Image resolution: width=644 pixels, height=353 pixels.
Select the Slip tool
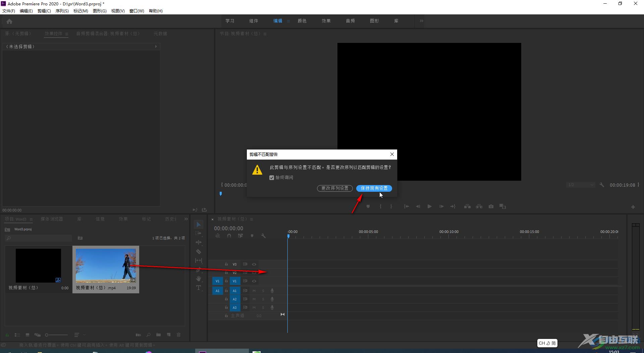tap(199, 260)
